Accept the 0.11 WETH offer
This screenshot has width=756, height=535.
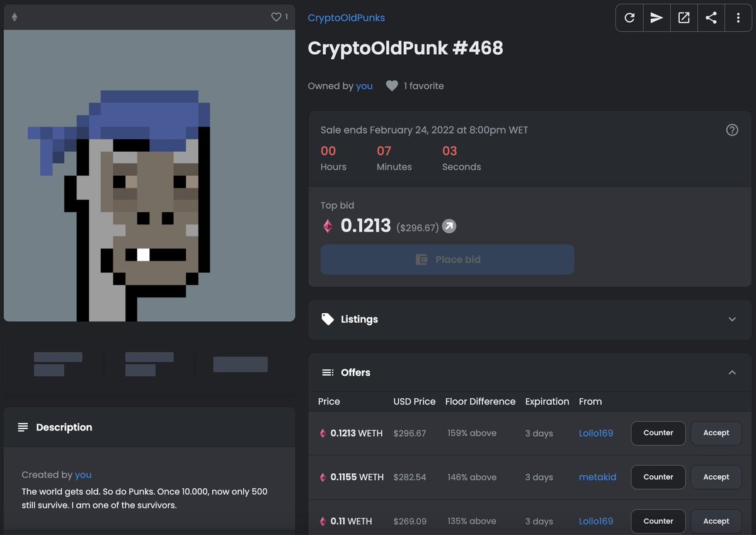[x=716, y=521]
